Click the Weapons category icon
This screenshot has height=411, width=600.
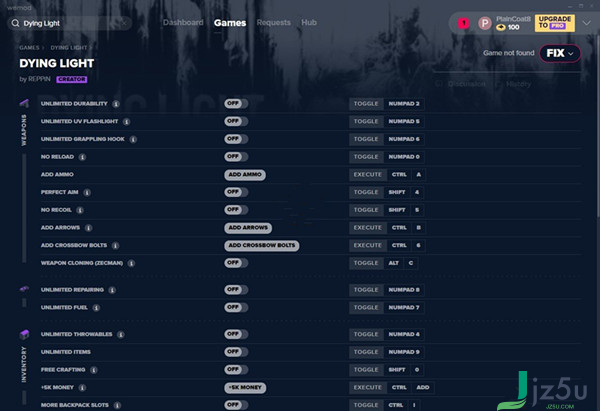pos(24,103)
